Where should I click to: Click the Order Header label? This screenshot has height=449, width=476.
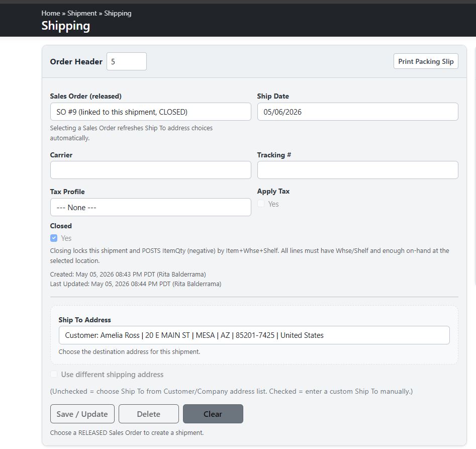[76, 62]
